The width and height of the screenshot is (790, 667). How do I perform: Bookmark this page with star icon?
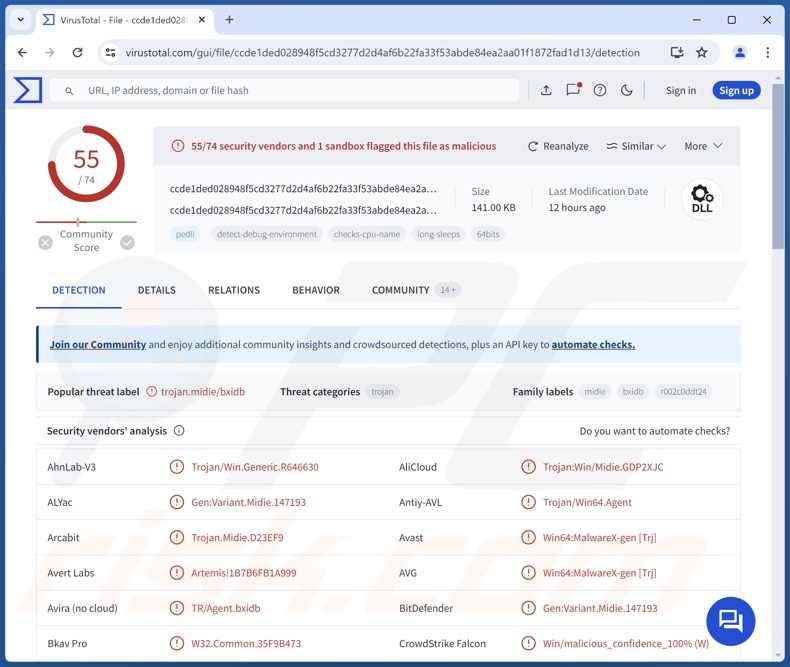pos(702,52)
